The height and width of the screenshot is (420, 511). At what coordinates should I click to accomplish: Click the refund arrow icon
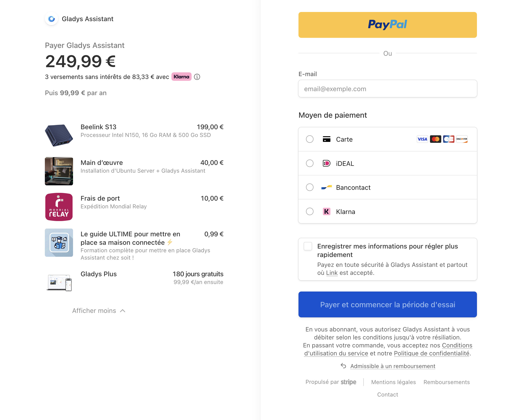tap(343, 366)
